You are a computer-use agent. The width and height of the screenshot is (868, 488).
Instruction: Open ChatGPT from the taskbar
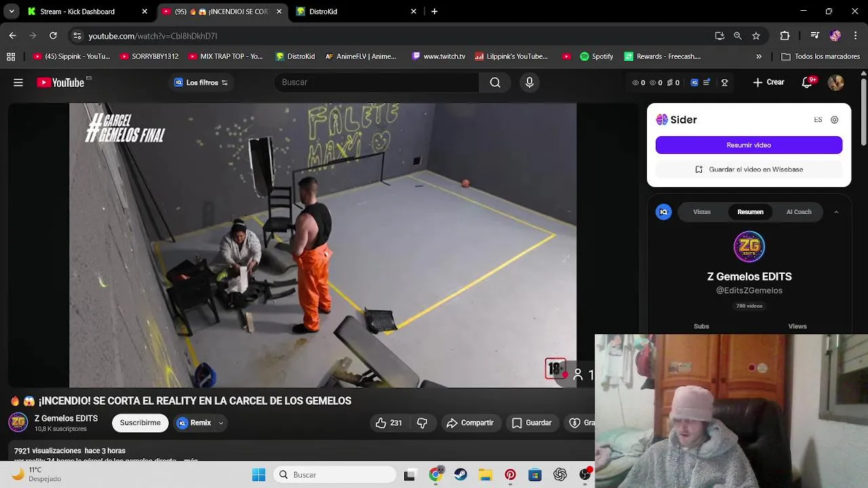560,475
